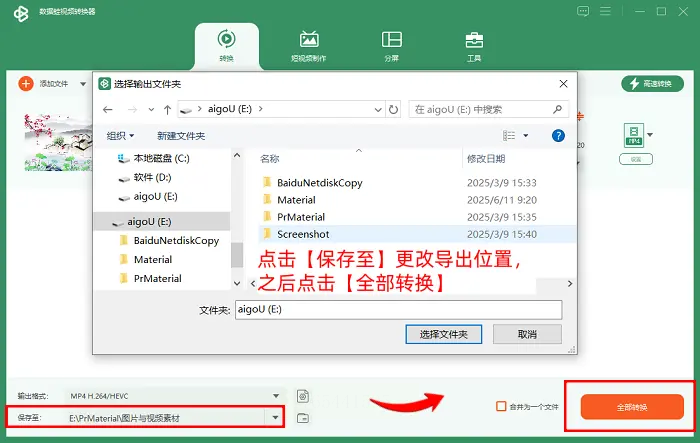Click the 取消 button

[527, 334]
